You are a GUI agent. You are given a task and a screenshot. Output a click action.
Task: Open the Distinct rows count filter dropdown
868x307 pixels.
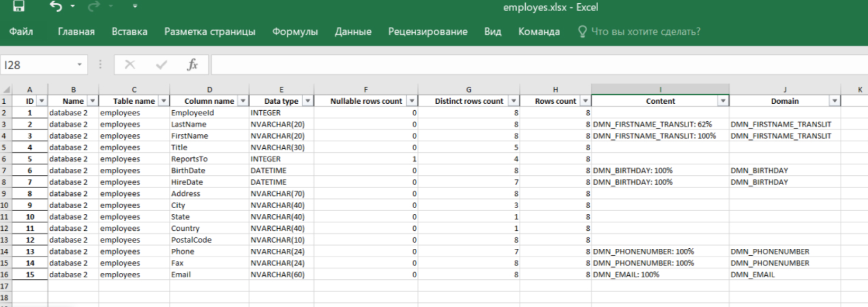point(514,101)
